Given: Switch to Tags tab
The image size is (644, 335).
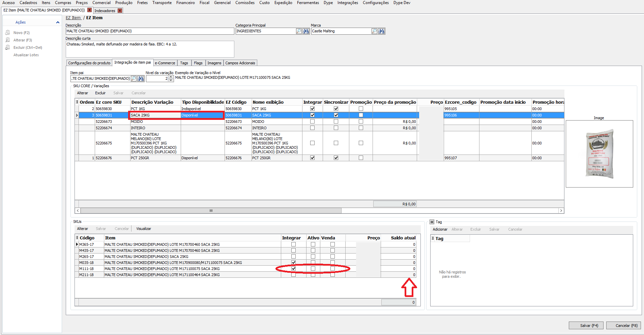Looking at the screenshot, I should [184, 63].
